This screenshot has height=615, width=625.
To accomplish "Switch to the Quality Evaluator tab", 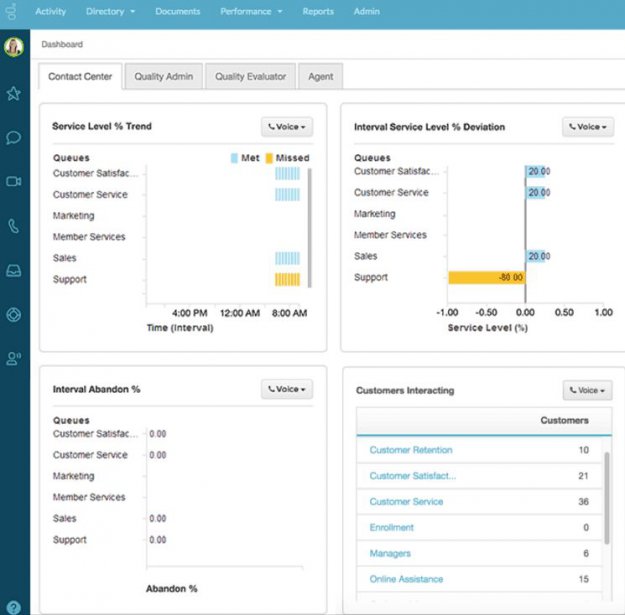I will 250,77.
